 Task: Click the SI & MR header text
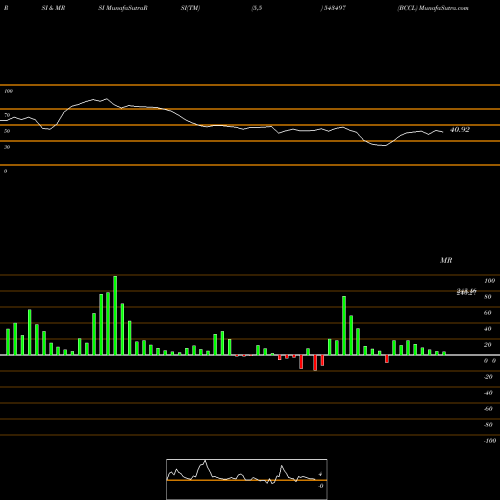[x=53, y=8]
